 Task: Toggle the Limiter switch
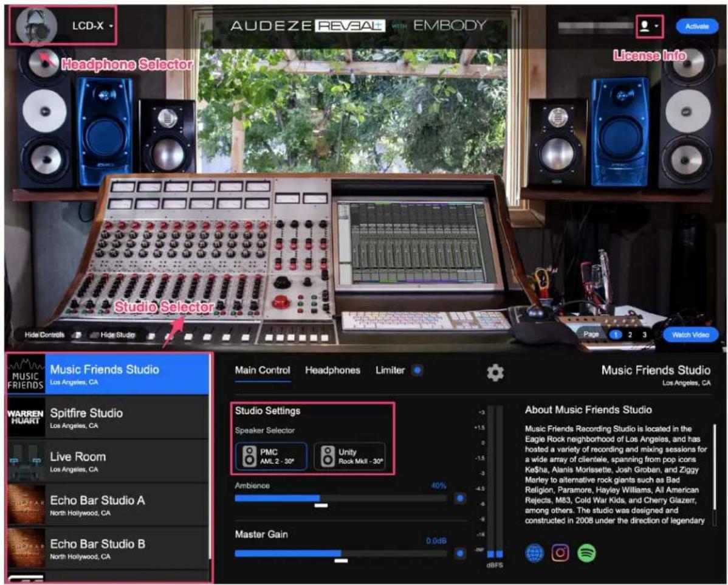tap(417, 370)
